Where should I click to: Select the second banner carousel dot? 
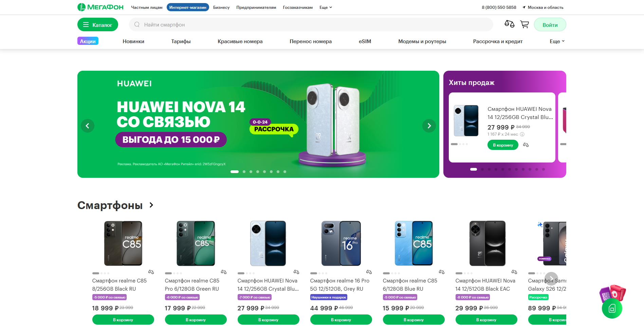244,172
